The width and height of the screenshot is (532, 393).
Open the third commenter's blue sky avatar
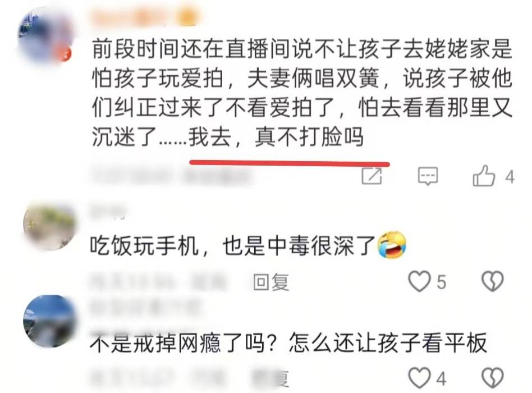click(49, 321)
